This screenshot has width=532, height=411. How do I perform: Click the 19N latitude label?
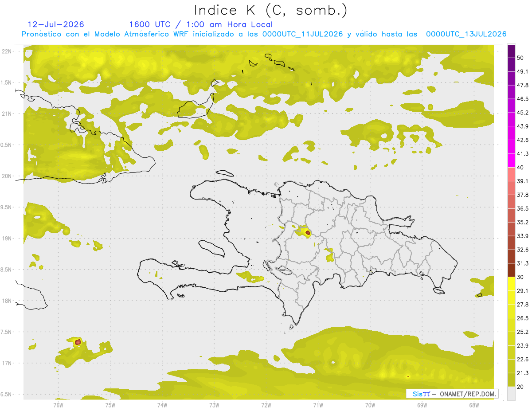pyautogui.click(x=7, y=239)
